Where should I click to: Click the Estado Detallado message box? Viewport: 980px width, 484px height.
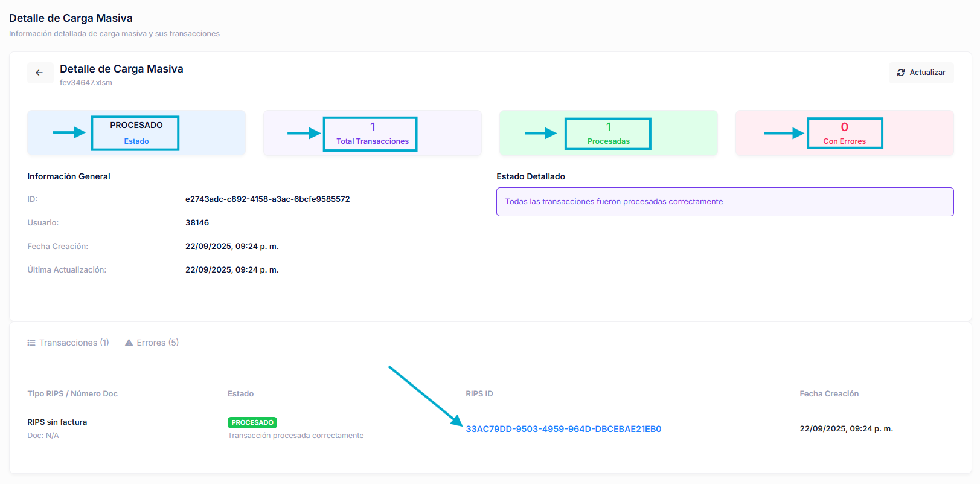pyautogui.click(x=725, y=202)
